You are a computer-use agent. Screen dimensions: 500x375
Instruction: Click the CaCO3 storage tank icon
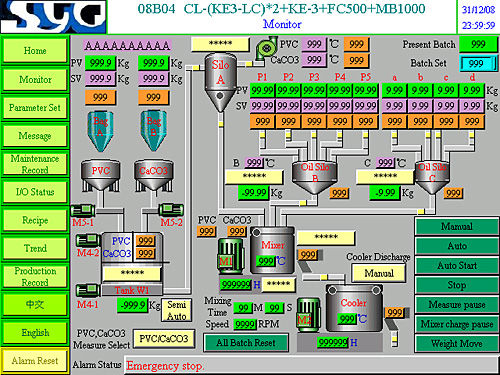coord(154,176)
